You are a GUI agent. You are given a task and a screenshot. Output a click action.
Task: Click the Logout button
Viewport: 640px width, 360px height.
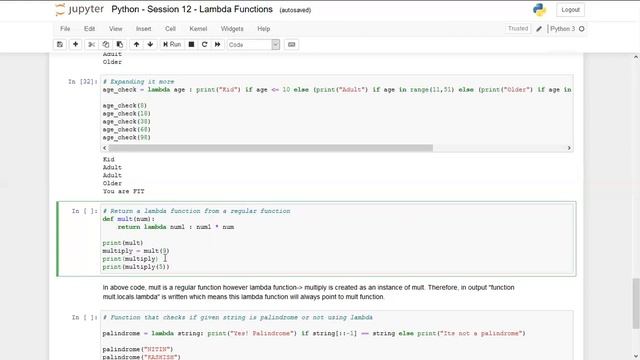click(x=570, y=10)
